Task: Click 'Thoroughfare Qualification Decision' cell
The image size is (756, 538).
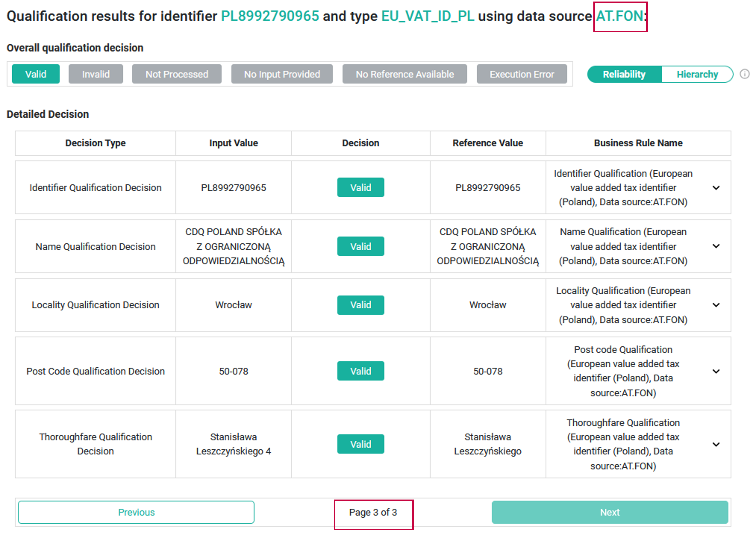Action: [95, 444]
